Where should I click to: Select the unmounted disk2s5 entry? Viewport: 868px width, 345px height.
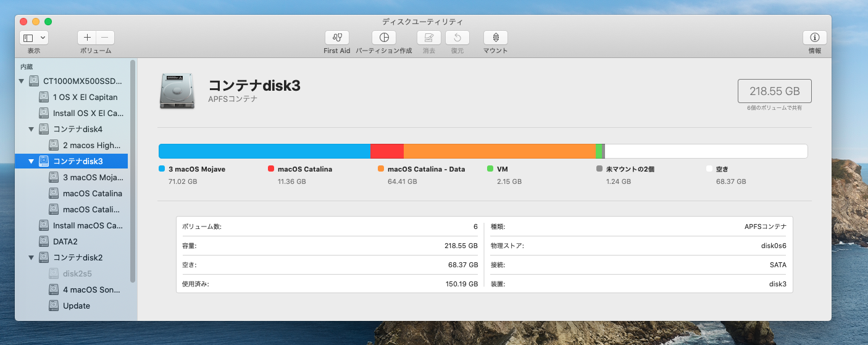tap(77, 273)
